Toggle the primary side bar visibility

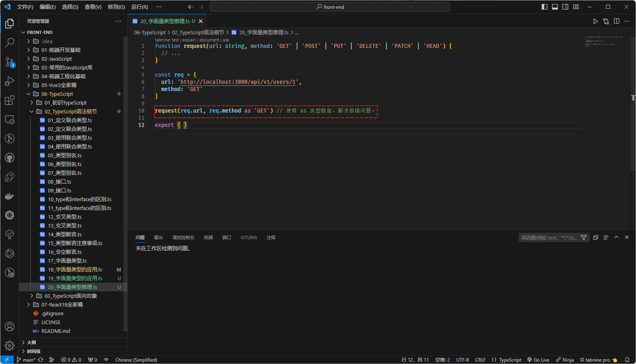click(544, 7)
